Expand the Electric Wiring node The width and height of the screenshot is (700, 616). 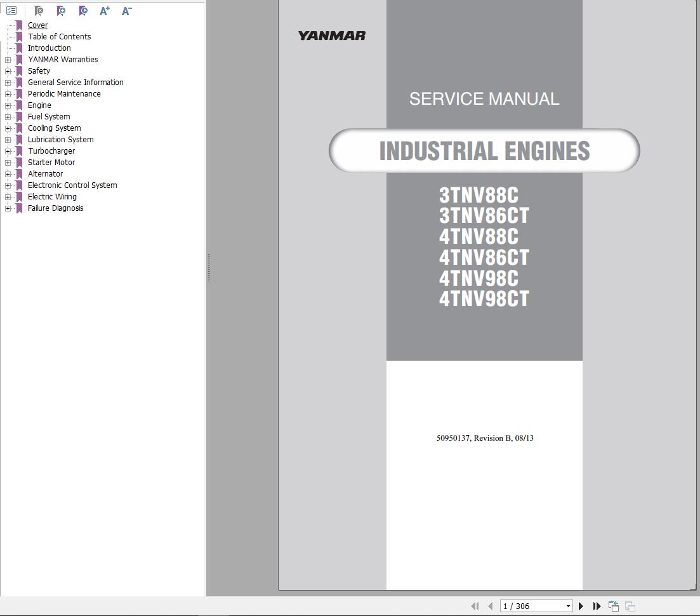8,197
